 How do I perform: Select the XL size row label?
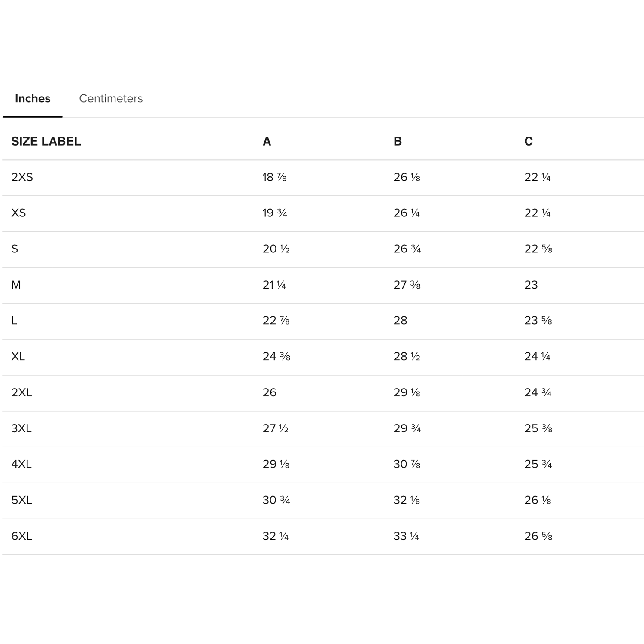18,356
